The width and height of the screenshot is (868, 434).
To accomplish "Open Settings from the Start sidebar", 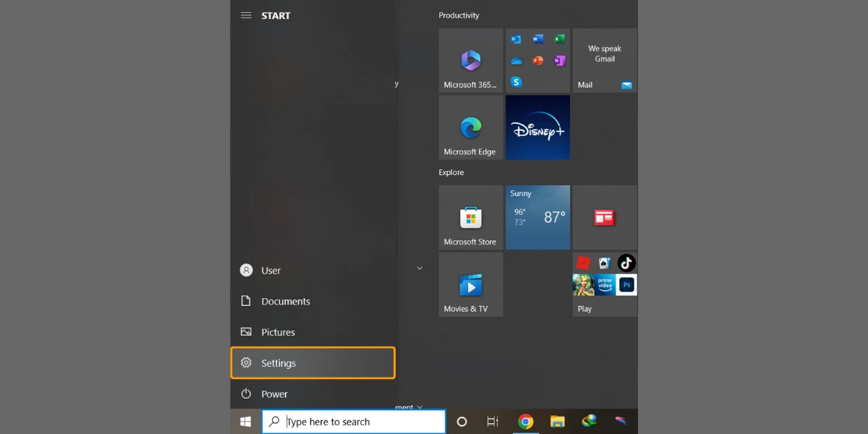I will pos(313,363).
